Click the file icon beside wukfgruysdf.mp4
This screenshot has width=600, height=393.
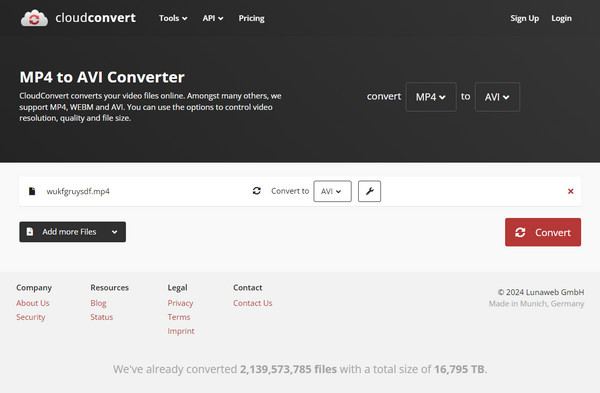(x=32, y=191)
